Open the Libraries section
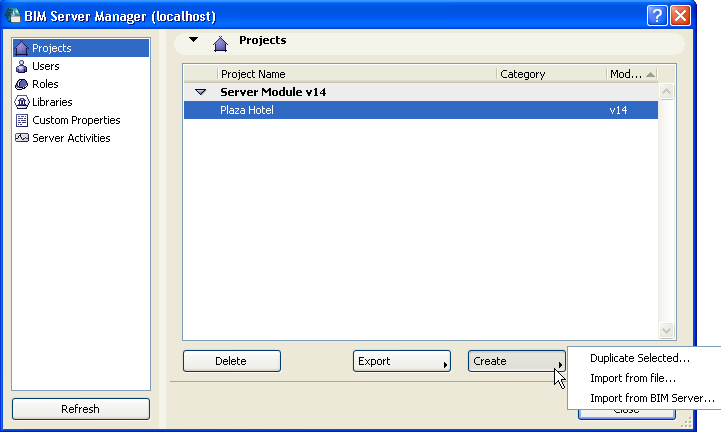 (52, 102)
